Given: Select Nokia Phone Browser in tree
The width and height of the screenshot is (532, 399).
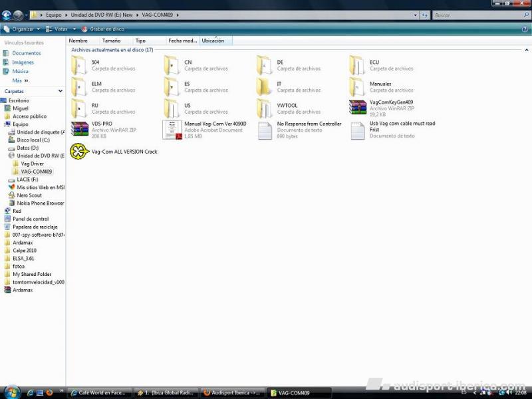Looking at the screenshot, I should pyautogui.click(x=37, y=203).
